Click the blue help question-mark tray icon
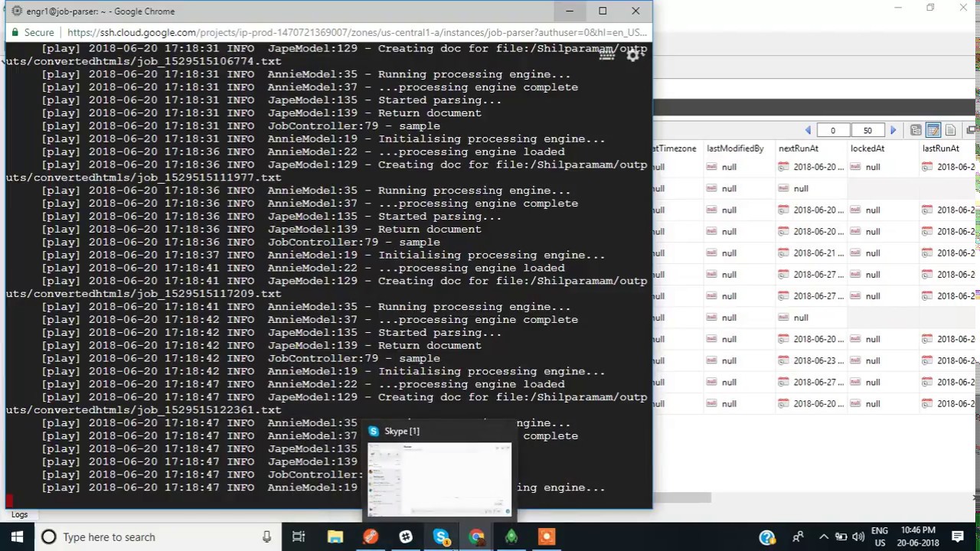Image resolution: width=980 pixels, height=551 pixels. pos(767,537)
